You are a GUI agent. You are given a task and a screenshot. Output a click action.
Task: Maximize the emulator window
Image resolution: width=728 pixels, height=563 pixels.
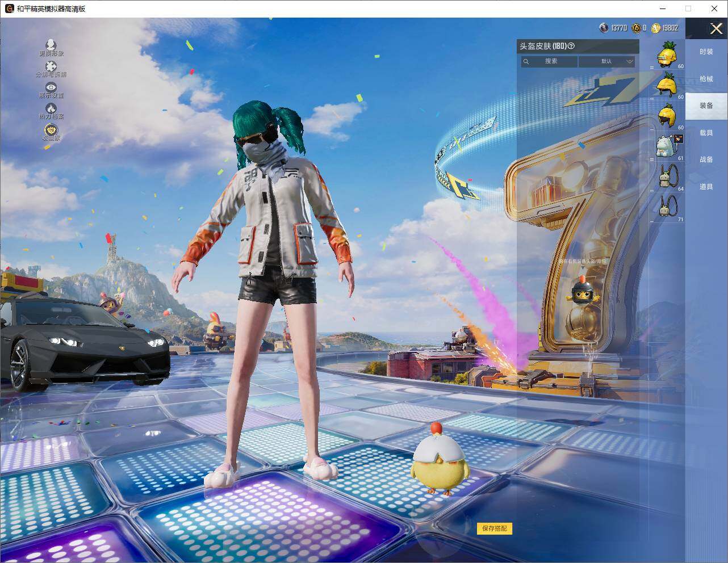coord(688,9)
